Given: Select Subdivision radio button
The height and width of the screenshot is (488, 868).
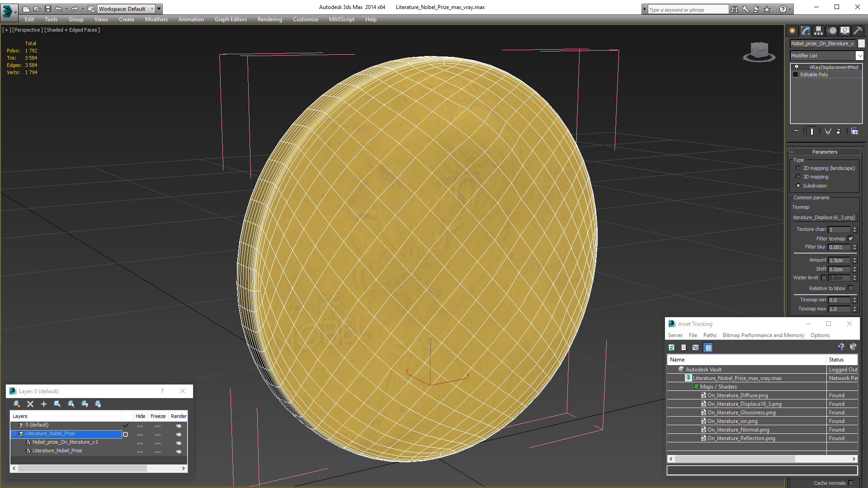Looking at the screenshot, I should point(798,186).
